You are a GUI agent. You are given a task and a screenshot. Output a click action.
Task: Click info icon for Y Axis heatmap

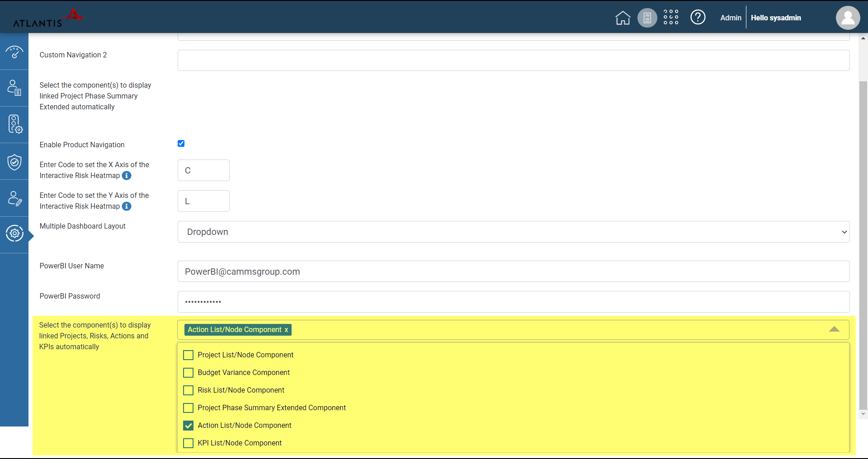coord(127,206)
